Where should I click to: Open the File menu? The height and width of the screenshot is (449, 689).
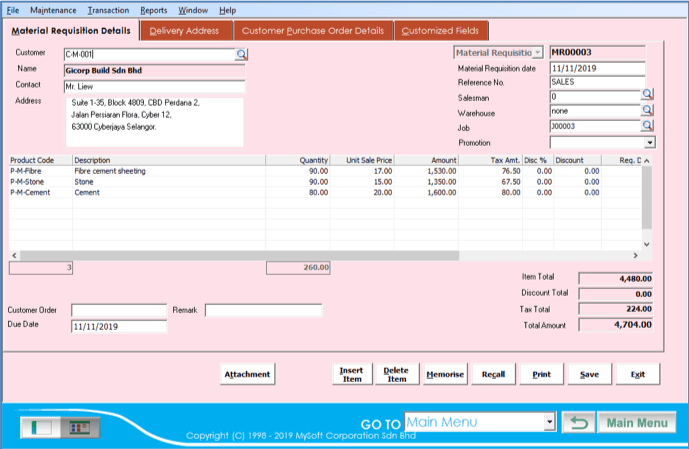click(x=13, y=10)
